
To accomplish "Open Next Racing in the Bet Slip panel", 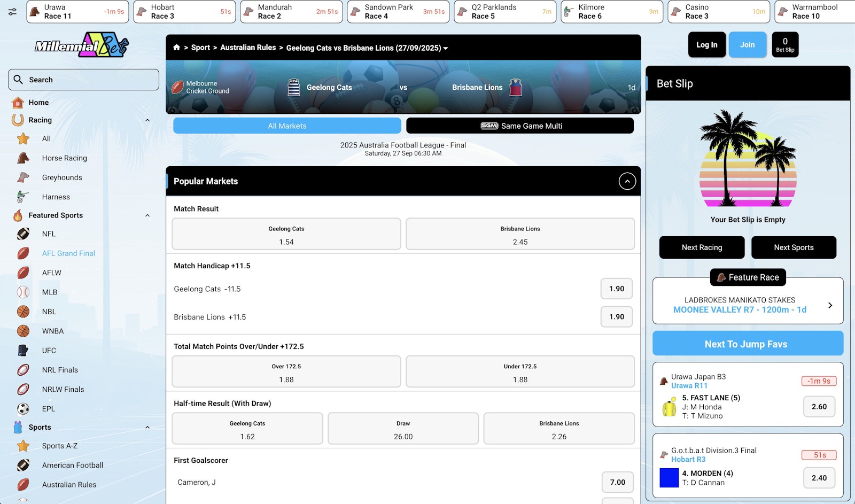I will coord(702,247).
